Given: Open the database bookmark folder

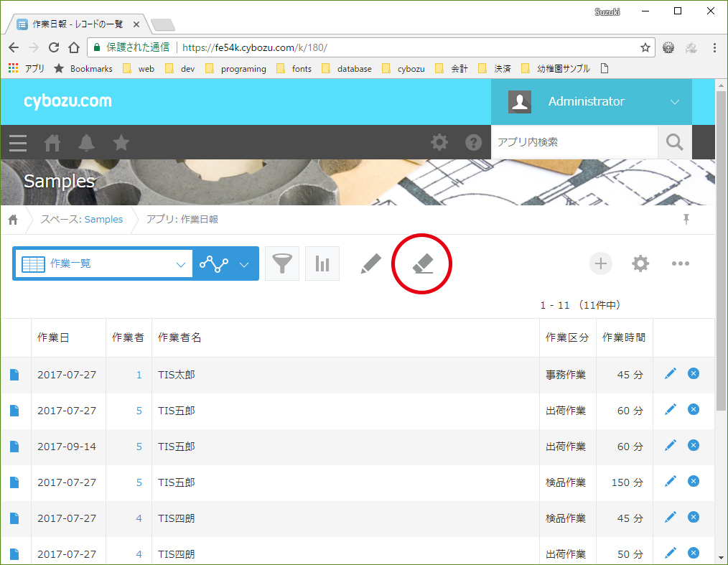Looking at the screenshot, I should tap(347, 69).
